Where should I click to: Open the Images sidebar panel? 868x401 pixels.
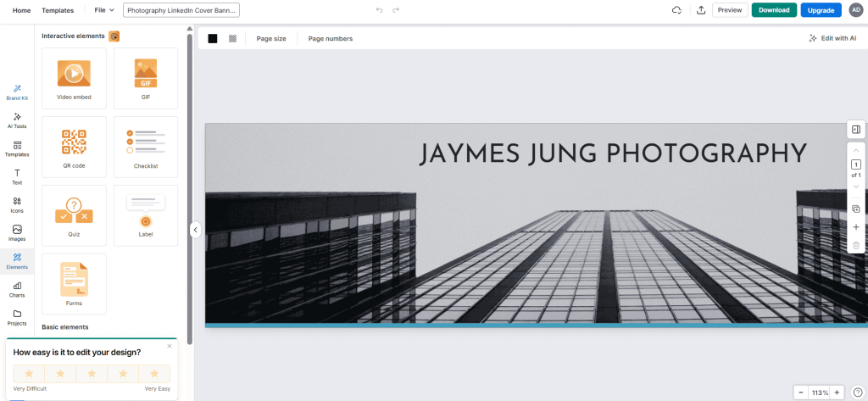tap(17, 234)
